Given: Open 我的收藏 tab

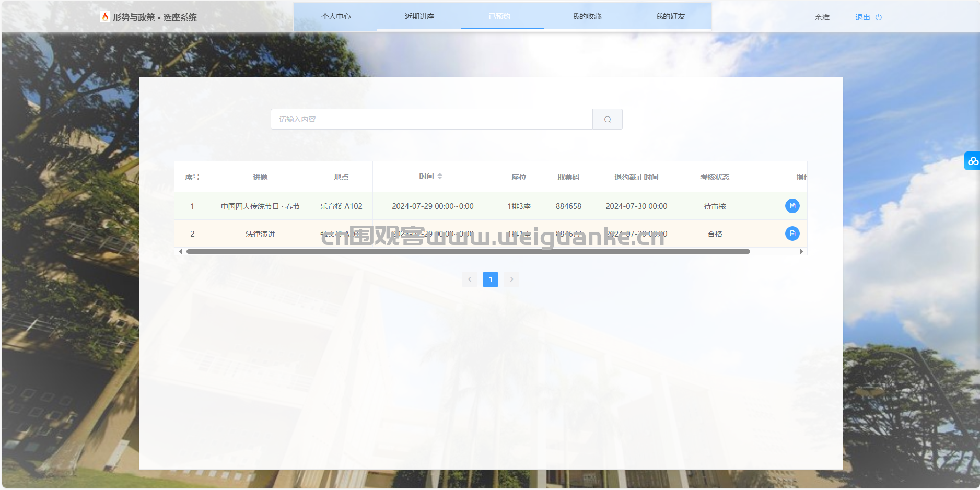Looking at the screenshot, I should (x=586, y=17).
